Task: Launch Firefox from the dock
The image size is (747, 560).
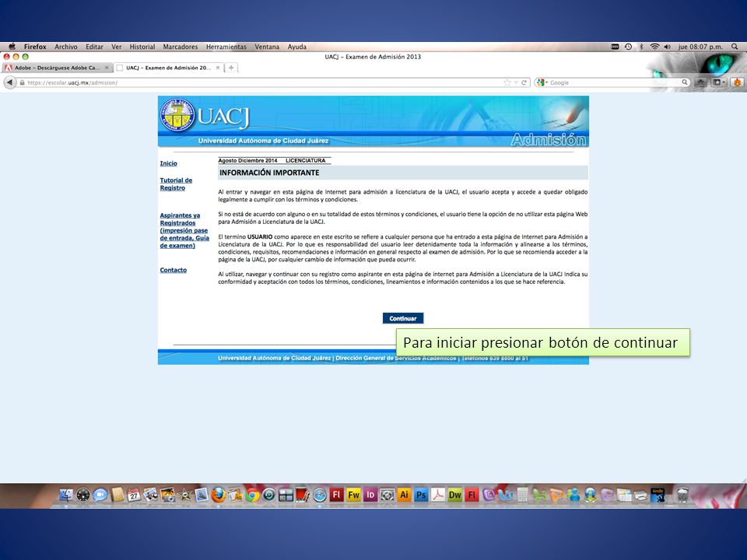Action: [218, 495]
